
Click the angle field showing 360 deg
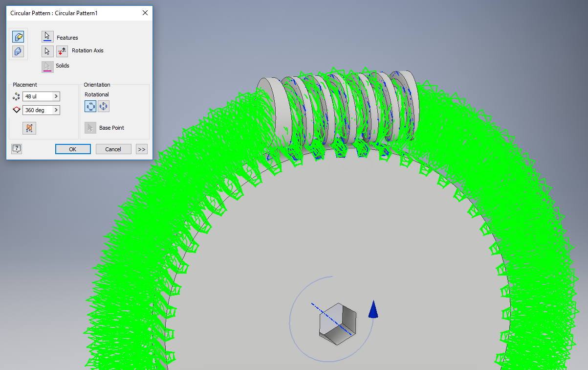click(38, 110)
